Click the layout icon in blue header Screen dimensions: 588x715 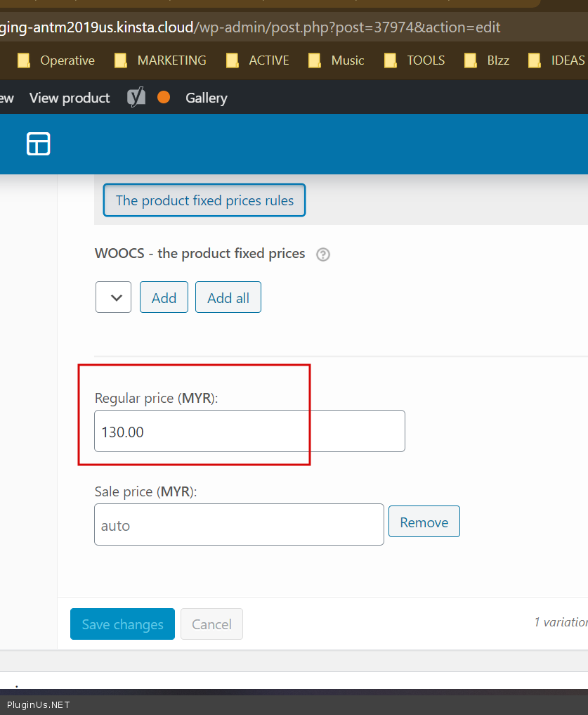[x=39, y=143]
